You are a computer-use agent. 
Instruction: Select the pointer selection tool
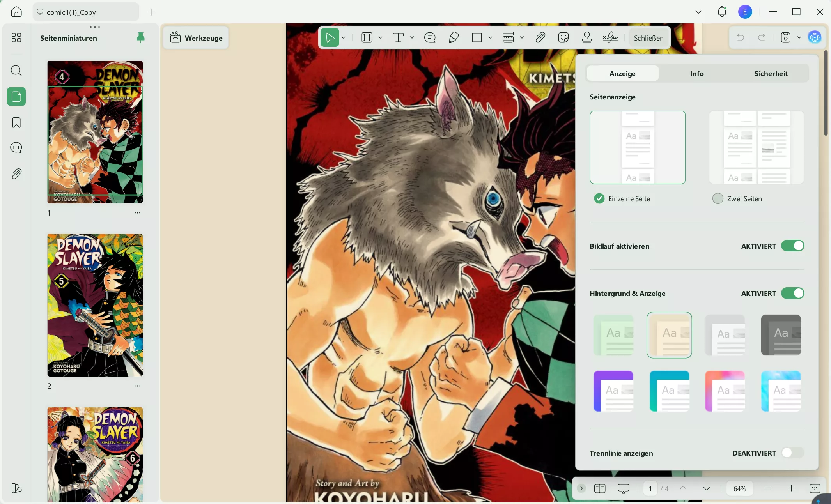[330, 37]
